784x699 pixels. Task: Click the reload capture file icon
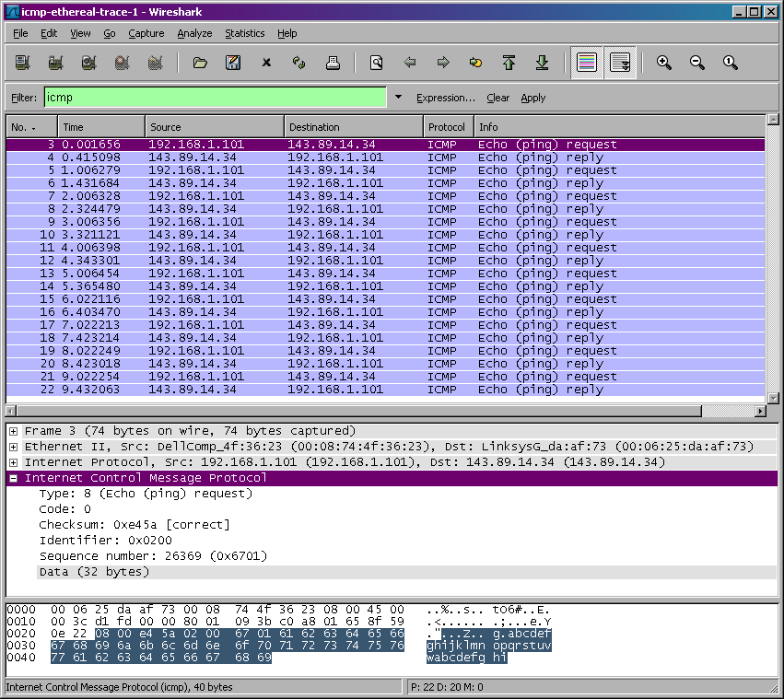point(299,63)
